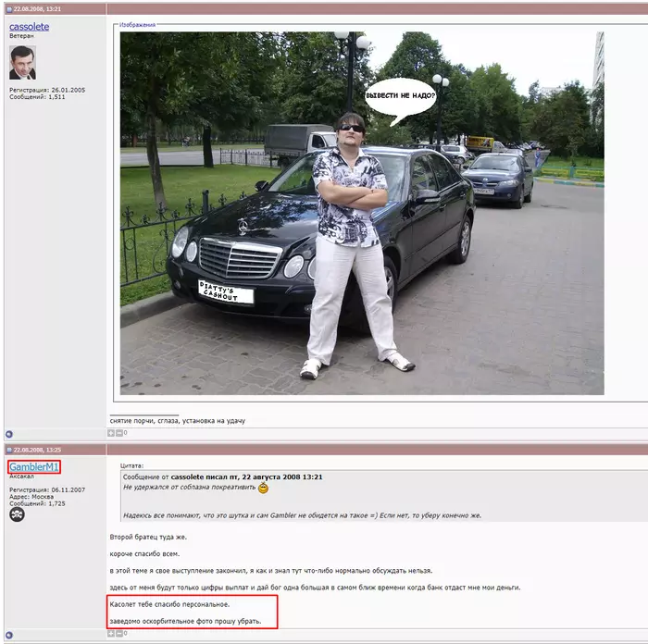This screenshot has height=644, width=648.
Task: Click the line 'Второй братец туда же.'
Action: pos(148,537)
